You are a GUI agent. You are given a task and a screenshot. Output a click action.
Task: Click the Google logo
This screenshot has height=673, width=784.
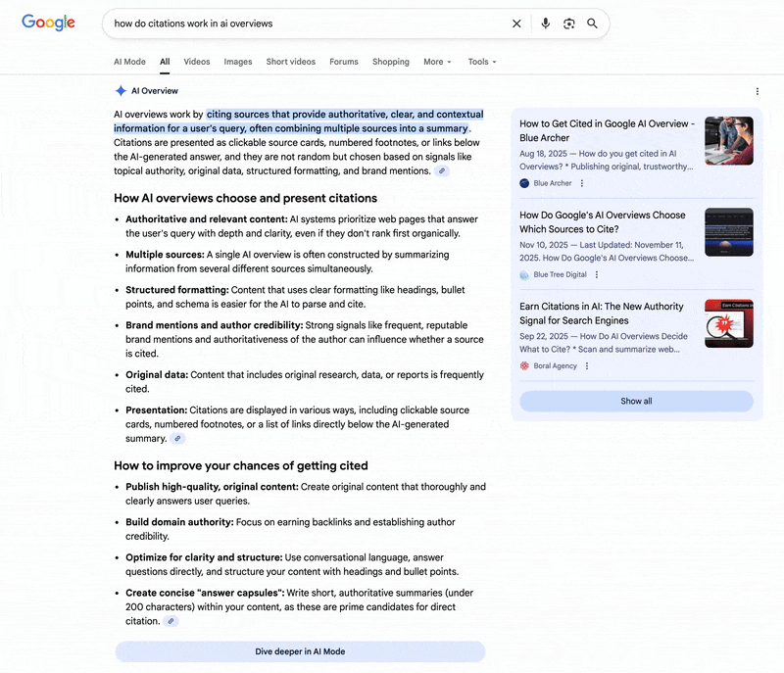pos(48,23)
